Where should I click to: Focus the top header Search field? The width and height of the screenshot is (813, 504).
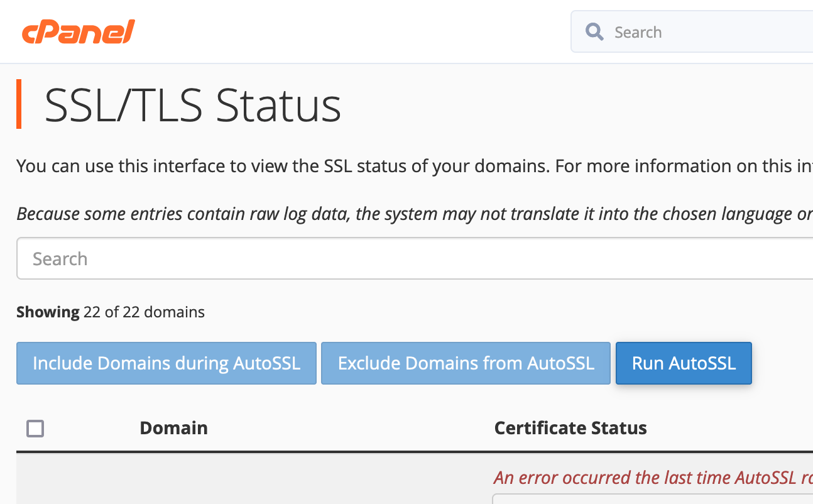point(704,32)
